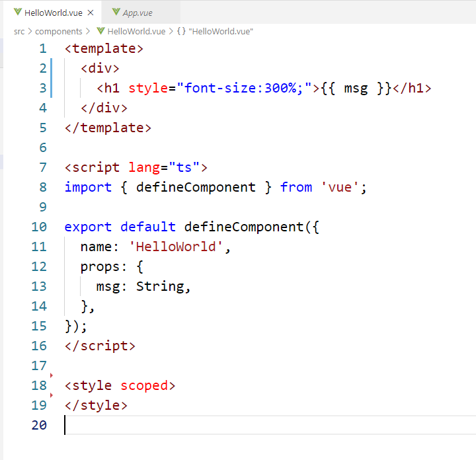Click line number 10 in gutter
This screenshot has height=460, width=476.
[x=39, y=227]
